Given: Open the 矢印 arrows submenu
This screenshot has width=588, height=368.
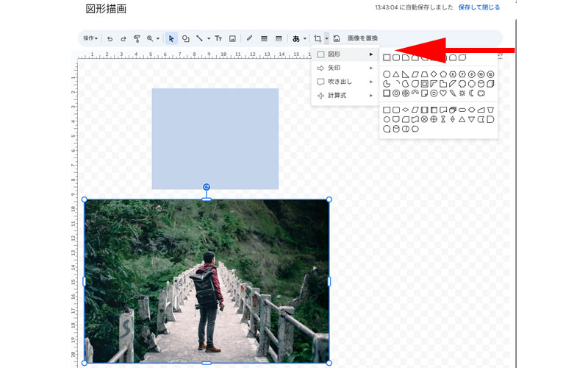Looking at the screenshot, I should pyautogui.click(x=345, y=68).
